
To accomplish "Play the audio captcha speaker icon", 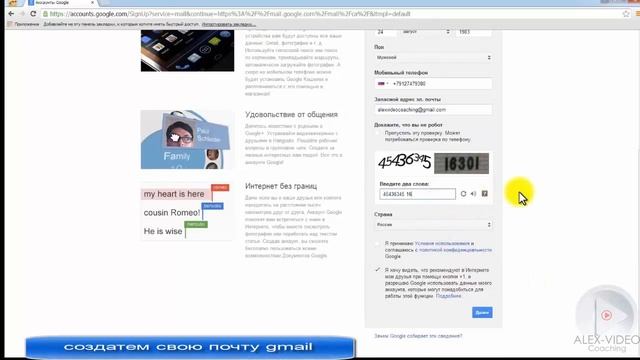I will point(473,194).
